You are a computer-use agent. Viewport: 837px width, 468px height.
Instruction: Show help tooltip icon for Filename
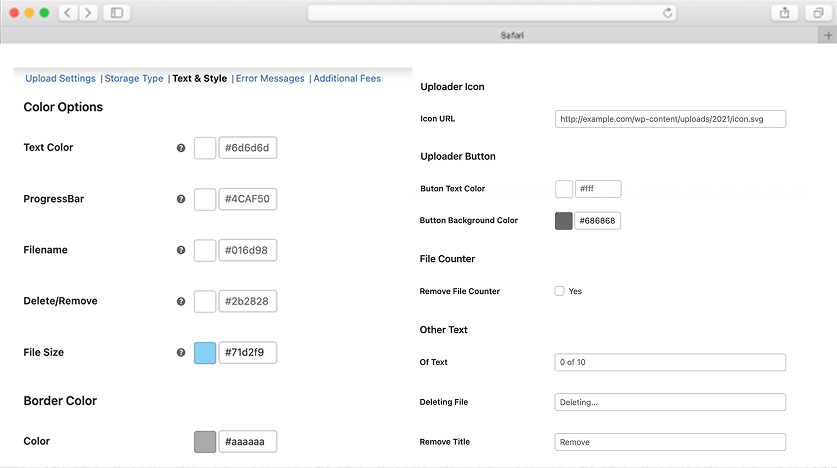pyautogui.click(x=181, y=250)
